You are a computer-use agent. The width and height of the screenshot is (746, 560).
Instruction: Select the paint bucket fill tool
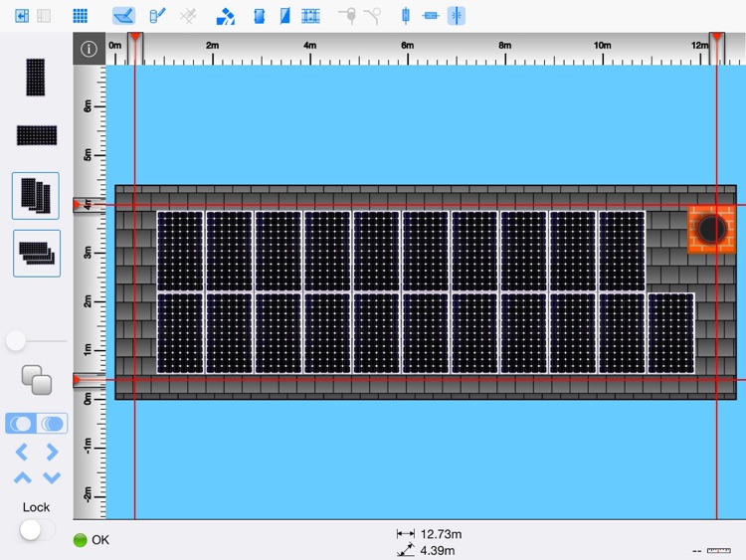tap(226, 16)
